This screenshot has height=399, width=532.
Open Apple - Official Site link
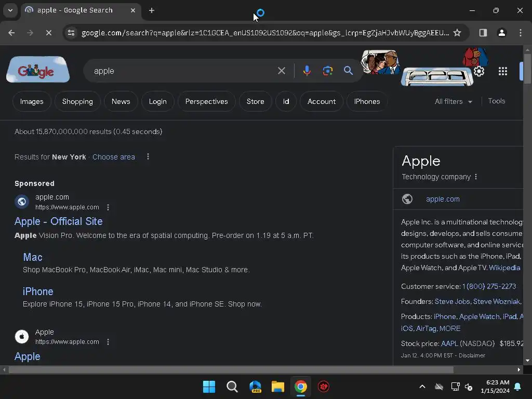click(58, 221)
